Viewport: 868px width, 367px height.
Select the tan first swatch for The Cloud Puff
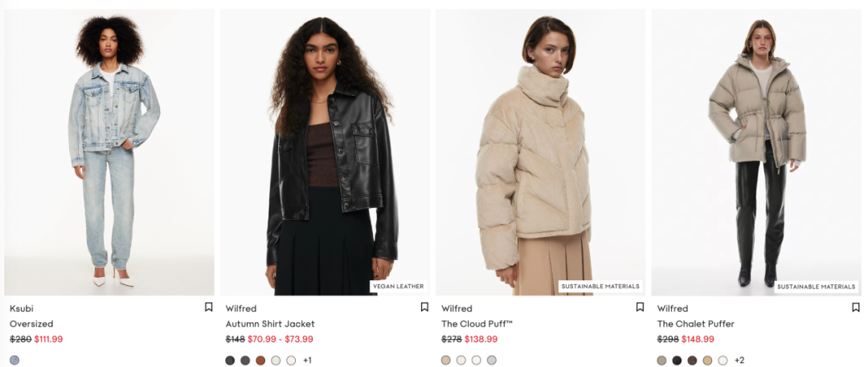pos(445,361)
